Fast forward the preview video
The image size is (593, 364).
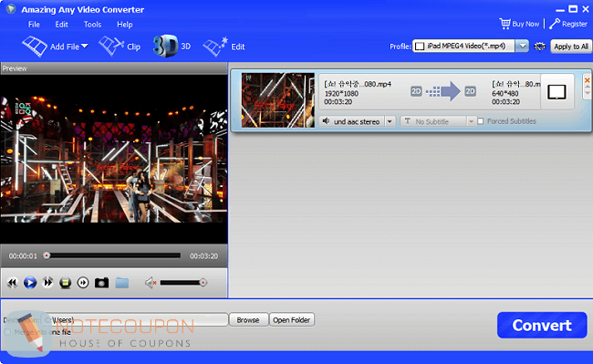pos(47,283)
